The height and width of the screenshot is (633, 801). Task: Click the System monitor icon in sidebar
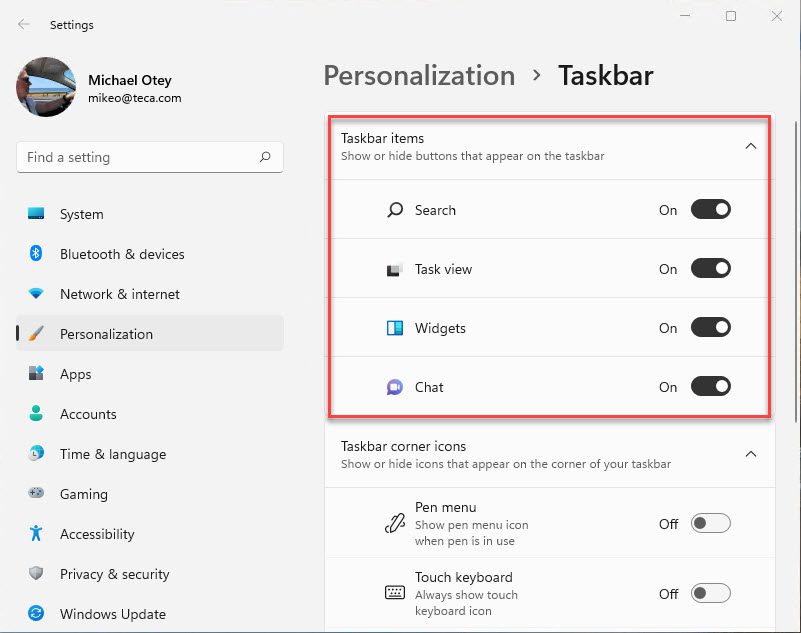(x=36, y=214)
